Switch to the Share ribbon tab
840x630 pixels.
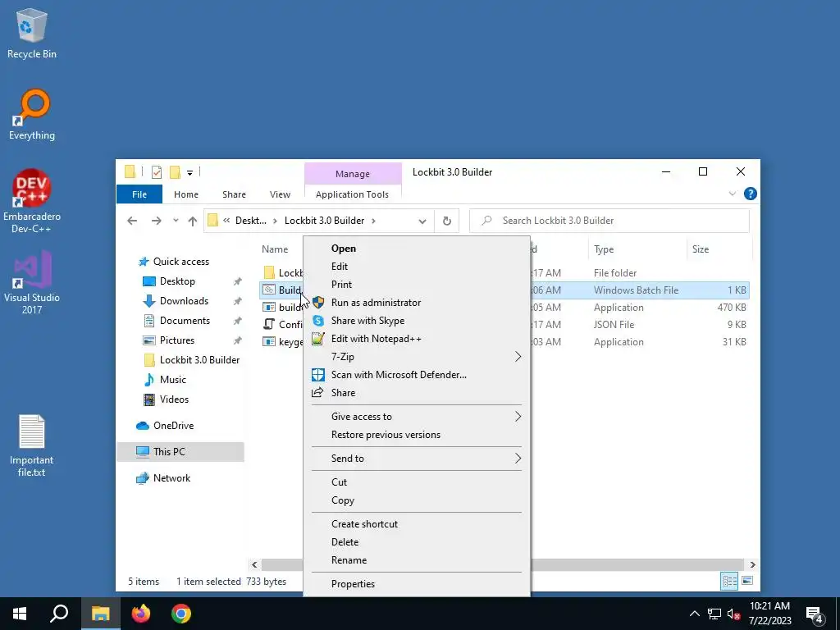pos(234,194)
